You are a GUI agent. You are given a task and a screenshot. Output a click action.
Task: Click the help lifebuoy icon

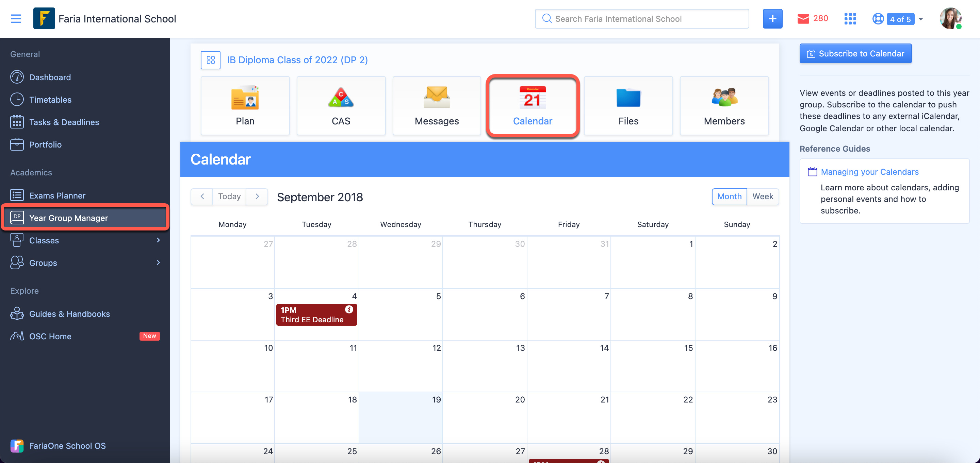pos(878,19)
